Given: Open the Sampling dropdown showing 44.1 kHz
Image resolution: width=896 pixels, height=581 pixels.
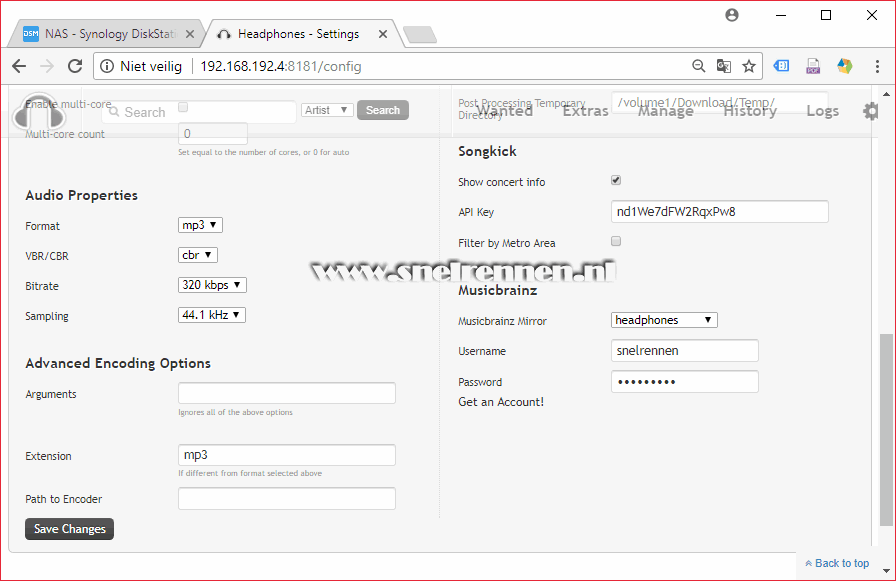Looking at the screenshot, I should [211, 315].
